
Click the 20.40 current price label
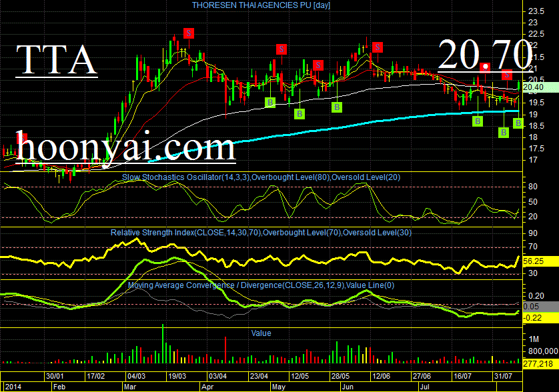(540, 87)
